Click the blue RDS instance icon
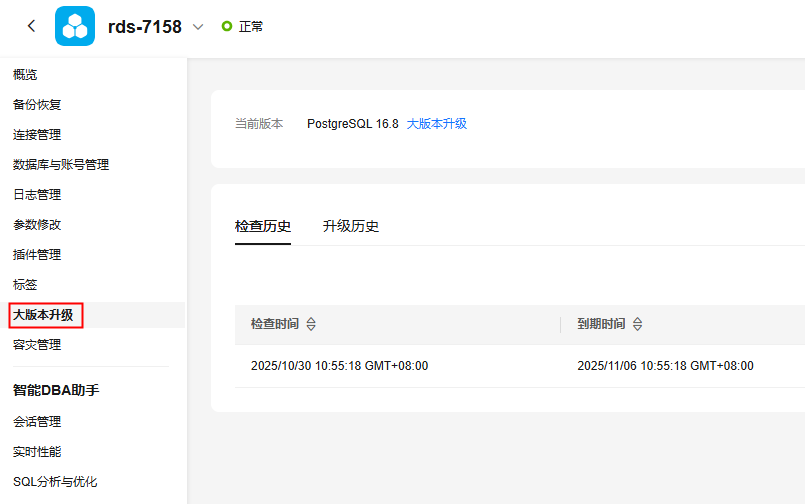The height and width of the screenshot is (504, 805). click(75, 27)
